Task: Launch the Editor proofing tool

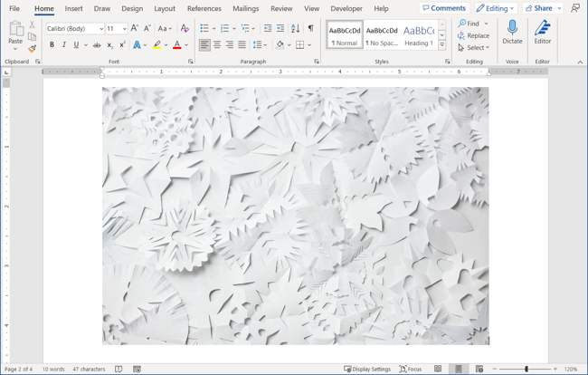Action: coord(543,33)
